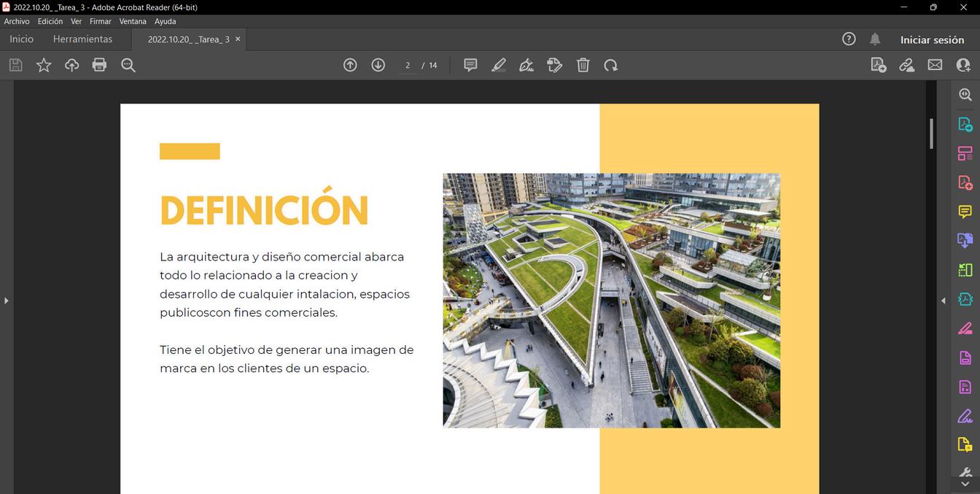Open purple signature pen icon in right panel
Screen dimensions: 980x494
(965, 416)
